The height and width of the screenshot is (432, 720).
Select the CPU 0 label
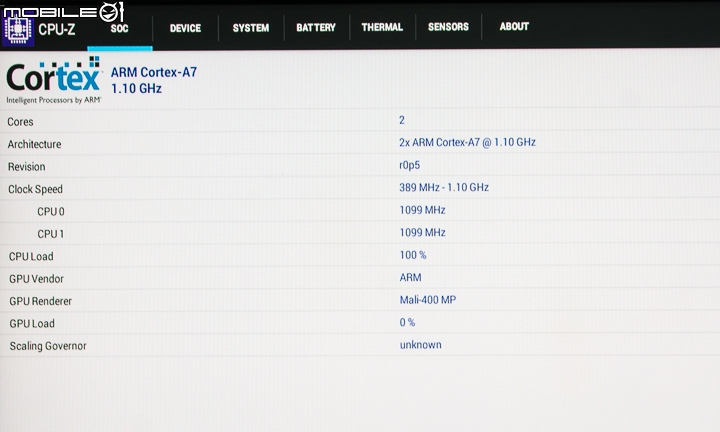click(51, 212)
